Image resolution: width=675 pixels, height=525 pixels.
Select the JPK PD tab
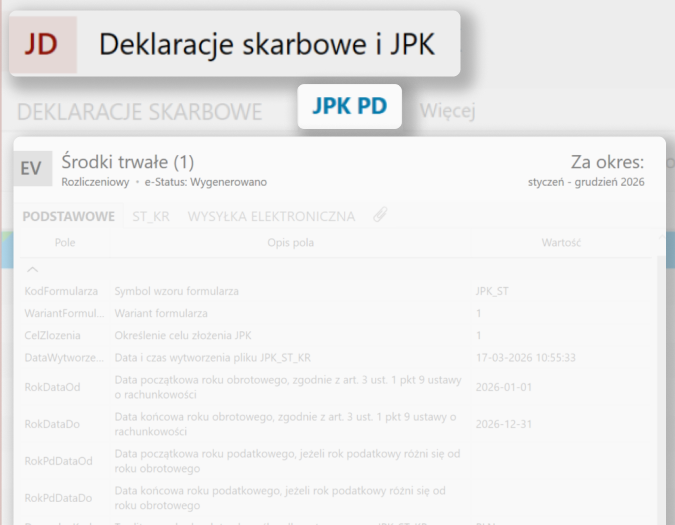click(x=349, y=107)
